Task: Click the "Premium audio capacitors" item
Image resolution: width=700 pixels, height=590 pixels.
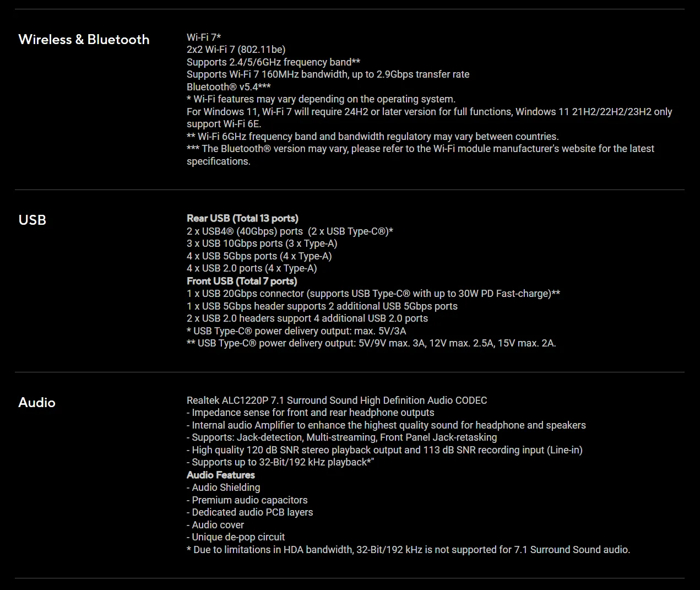Action: click(247, 500)
